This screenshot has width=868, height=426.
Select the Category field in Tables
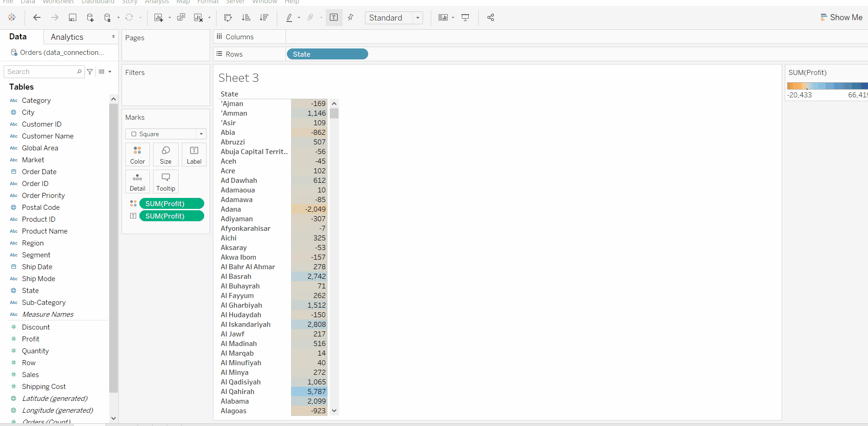pyautogui.click(x=36, y=101)
